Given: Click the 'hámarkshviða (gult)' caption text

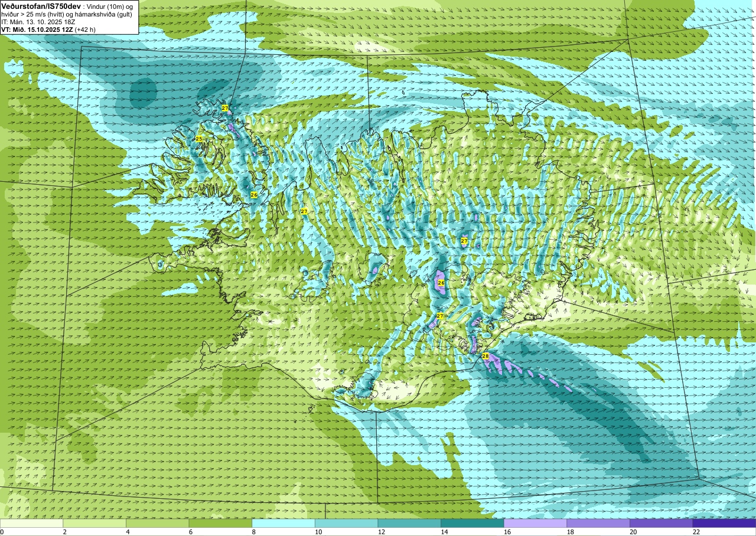Looking at the screenshot, I should [x=104, y=14].
